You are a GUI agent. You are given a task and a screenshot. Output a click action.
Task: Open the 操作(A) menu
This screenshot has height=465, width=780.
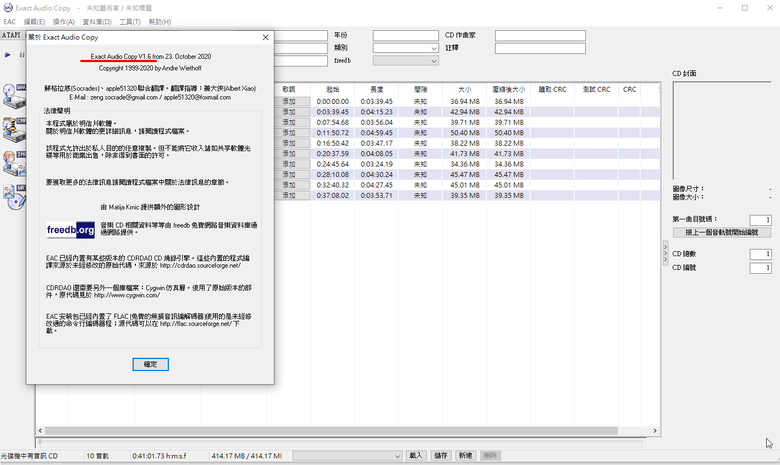tap(64, 22)
